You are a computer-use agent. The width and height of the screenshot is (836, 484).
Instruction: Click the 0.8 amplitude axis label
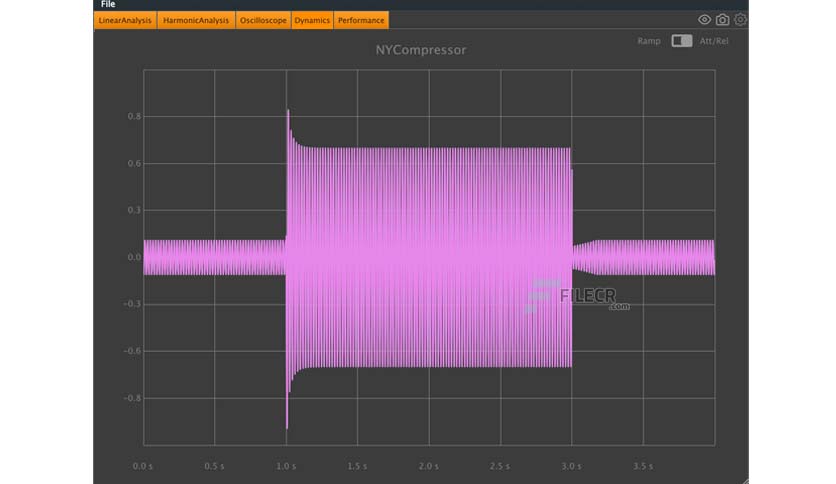[134, 116]
